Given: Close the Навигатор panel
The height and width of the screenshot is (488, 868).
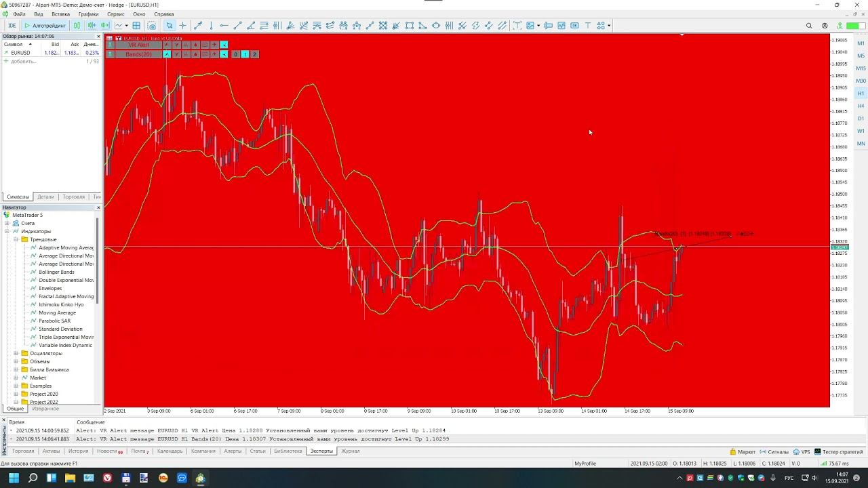Looking at the screenshot, I should point(98,207).
